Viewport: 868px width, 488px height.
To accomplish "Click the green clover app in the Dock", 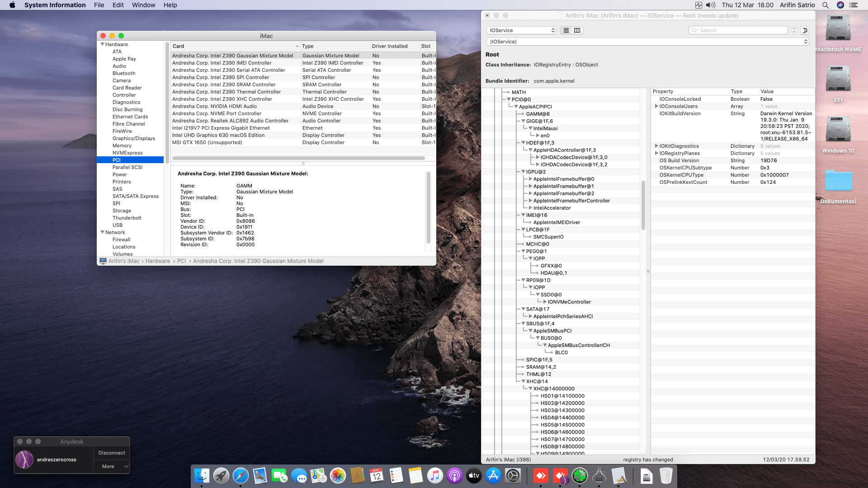I will tap(580, 475).
